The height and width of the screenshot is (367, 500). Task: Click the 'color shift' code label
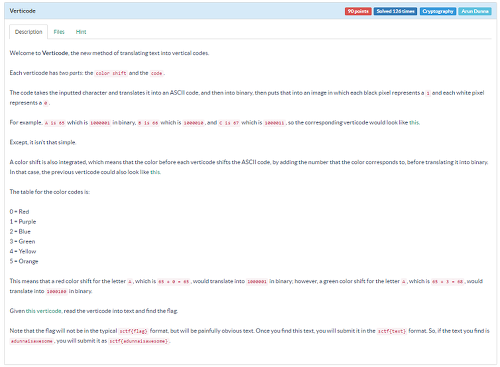111,73
